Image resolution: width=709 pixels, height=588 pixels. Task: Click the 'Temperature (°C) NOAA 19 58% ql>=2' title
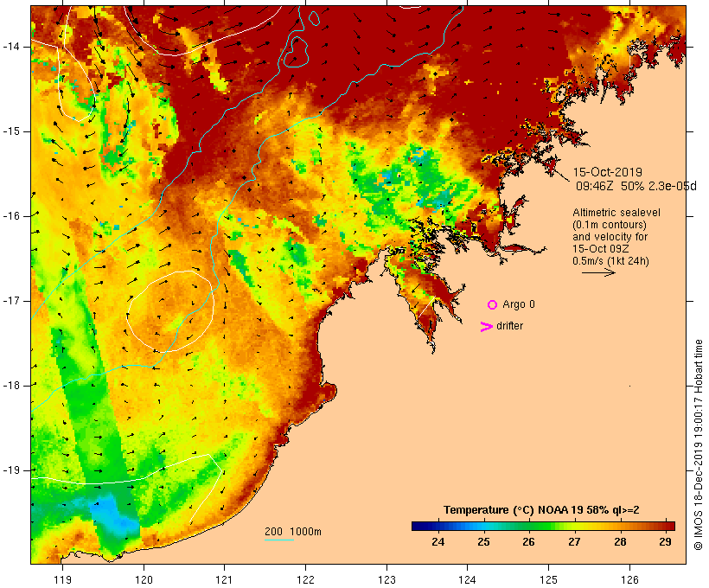[x=541, y=510]
